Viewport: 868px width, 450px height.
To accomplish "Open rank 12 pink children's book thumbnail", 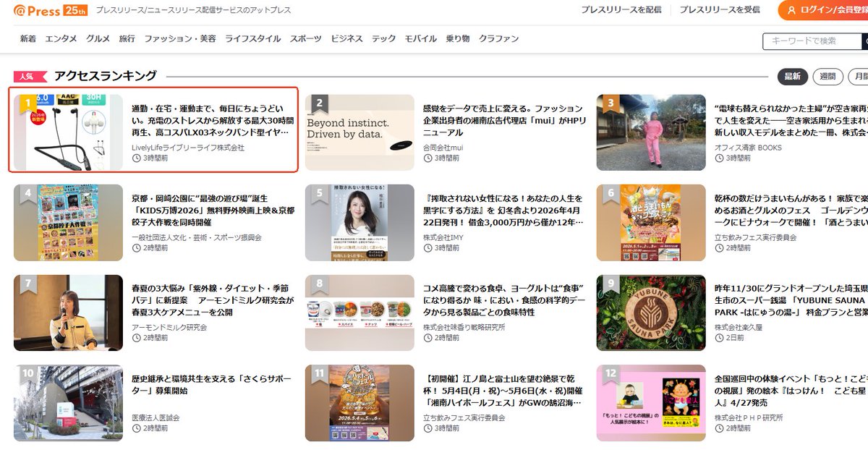I will [651, 403].
